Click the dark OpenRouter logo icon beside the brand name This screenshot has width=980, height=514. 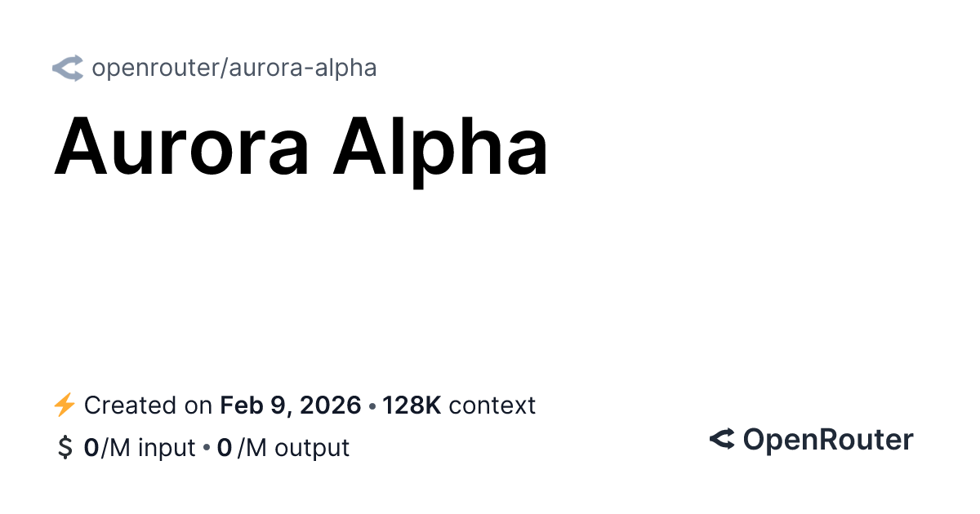(x=722, y=440)
